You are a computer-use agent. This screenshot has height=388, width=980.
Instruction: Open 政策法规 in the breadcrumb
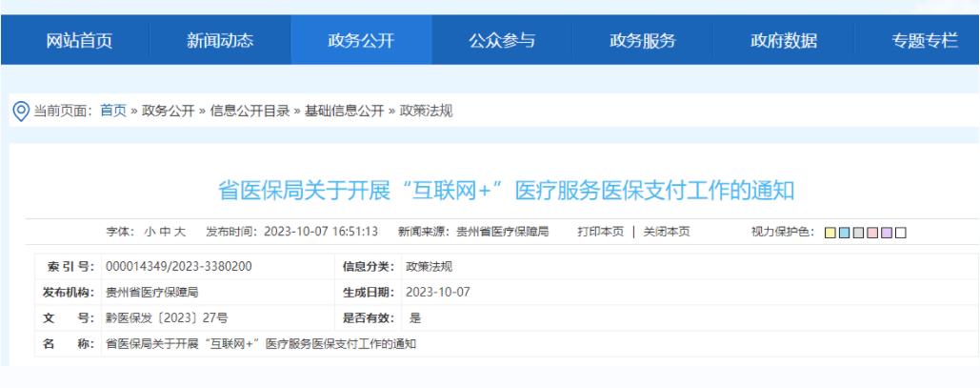(427, 112)
